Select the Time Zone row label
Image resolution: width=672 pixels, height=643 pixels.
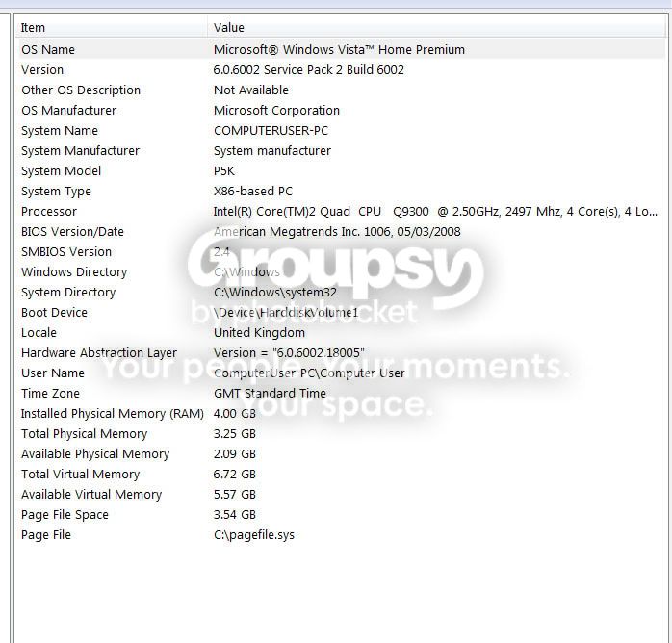(x=51, y=394)
